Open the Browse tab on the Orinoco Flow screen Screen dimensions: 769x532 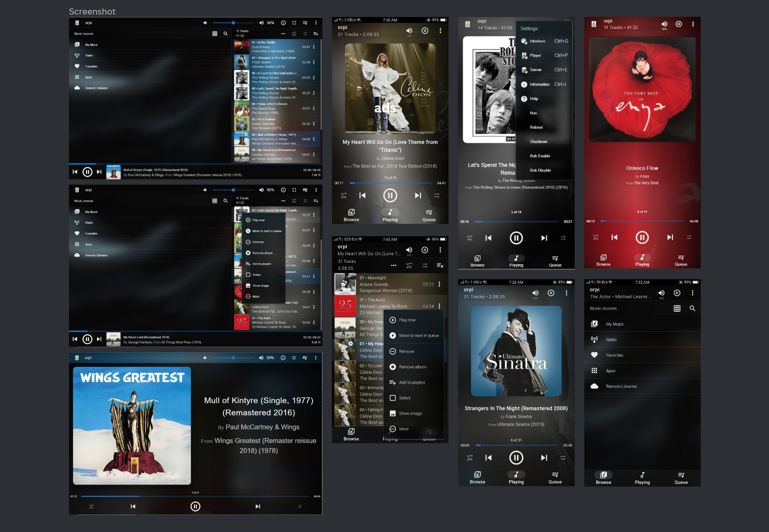tap(603, 260)
